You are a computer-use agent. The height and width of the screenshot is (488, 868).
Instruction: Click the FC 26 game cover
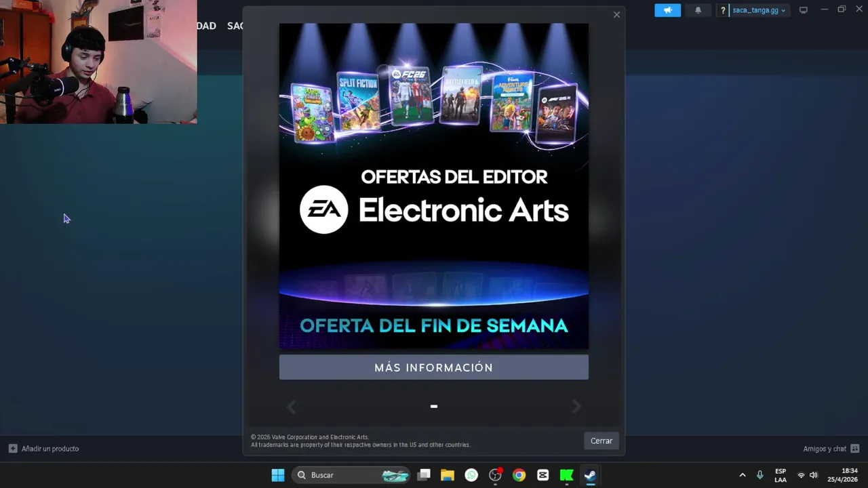411,96
